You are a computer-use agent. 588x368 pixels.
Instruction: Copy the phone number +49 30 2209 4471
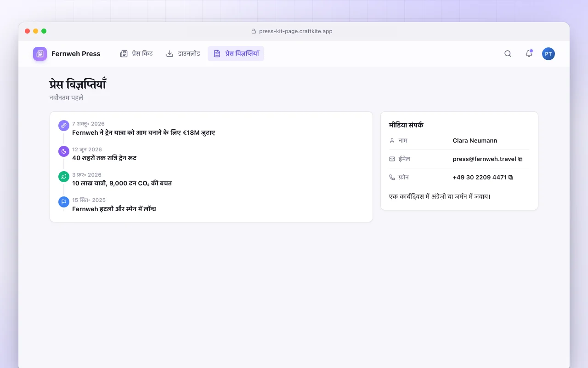pyautogui.click(x=511, y=178)
